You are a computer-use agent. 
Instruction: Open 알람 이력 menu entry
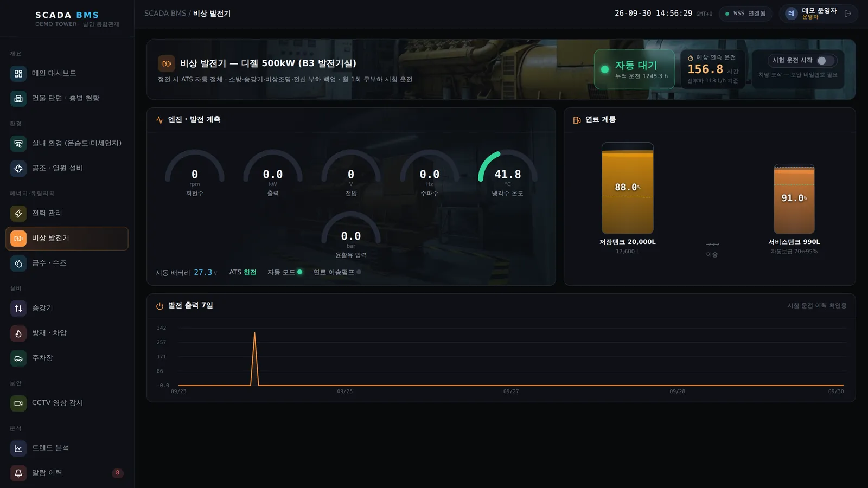pos(67,473)
